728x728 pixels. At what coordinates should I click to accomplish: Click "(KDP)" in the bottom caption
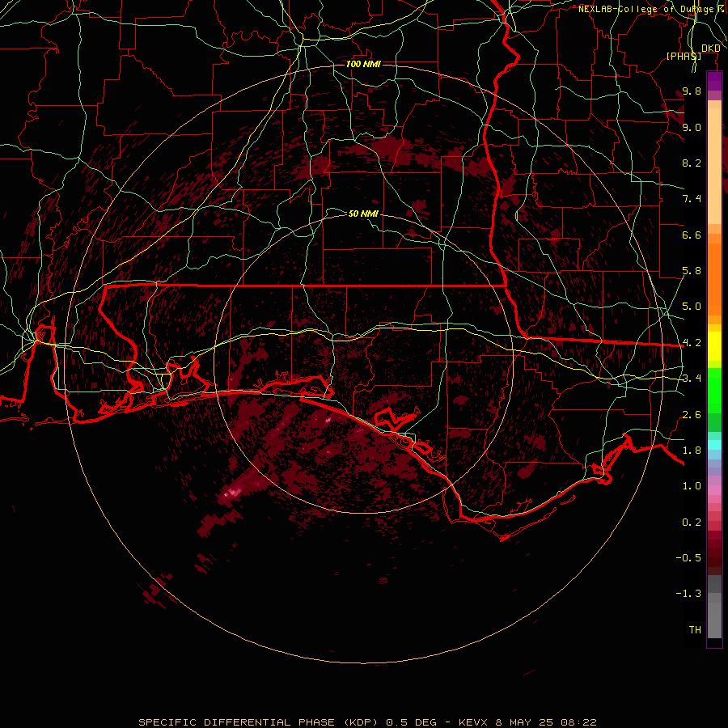362,722
